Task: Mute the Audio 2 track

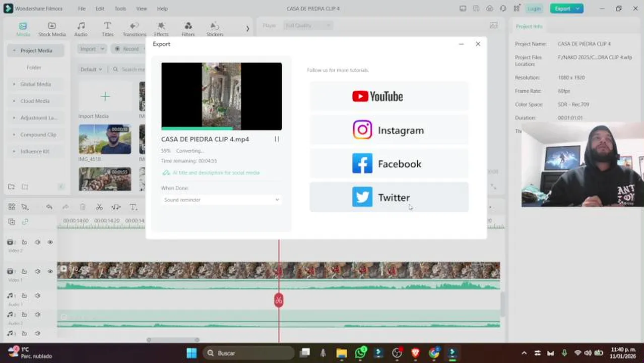Action: [38, 315]
